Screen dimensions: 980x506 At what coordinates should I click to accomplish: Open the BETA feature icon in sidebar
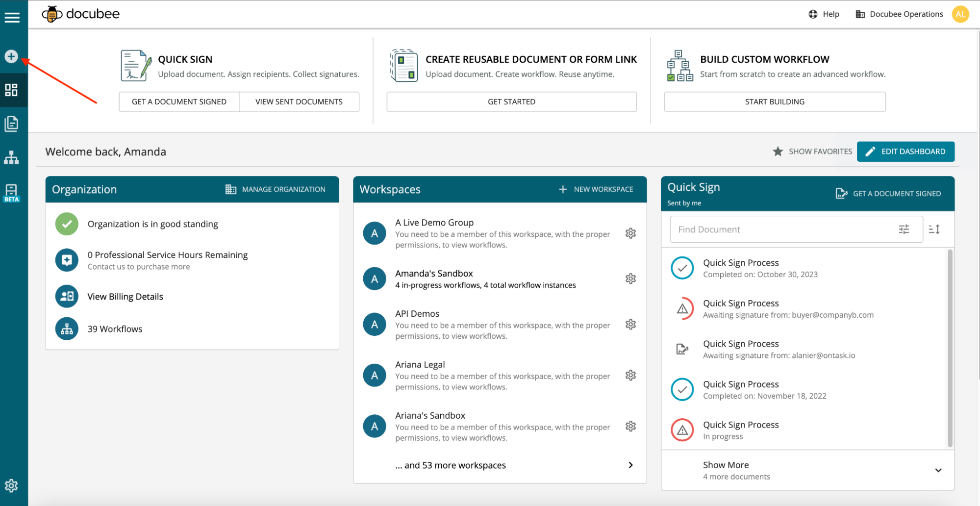[x=11, y=193]
